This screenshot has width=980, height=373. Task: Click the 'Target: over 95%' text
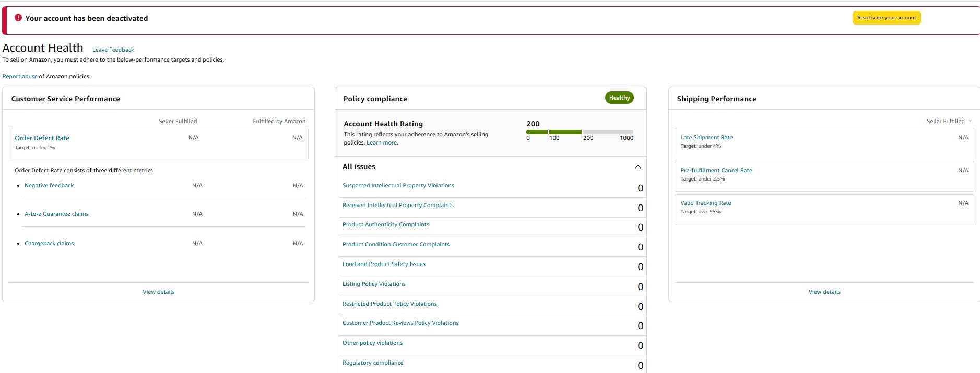pyautogui.click(x=700, y=212)
